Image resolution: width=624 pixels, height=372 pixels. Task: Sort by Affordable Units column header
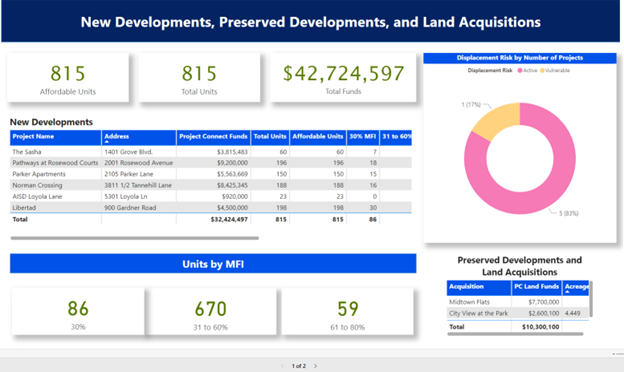pyautogui.click(x=318, y=137)
